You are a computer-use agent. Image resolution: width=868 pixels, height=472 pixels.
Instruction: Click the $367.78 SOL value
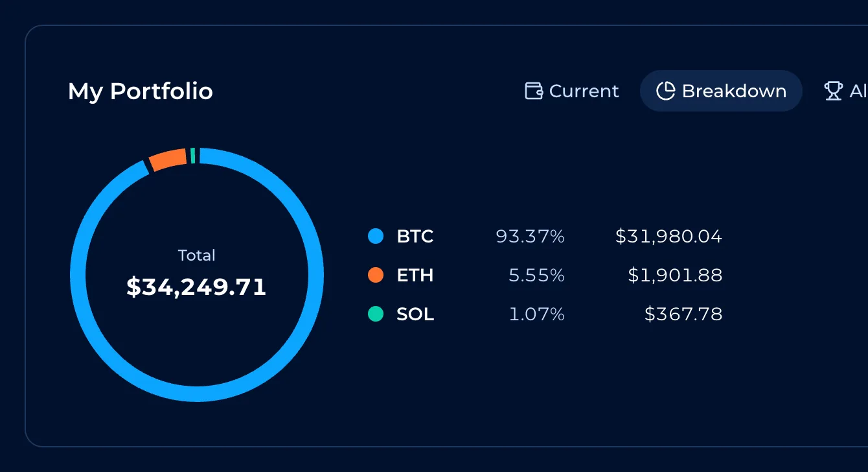click(683, 314)
